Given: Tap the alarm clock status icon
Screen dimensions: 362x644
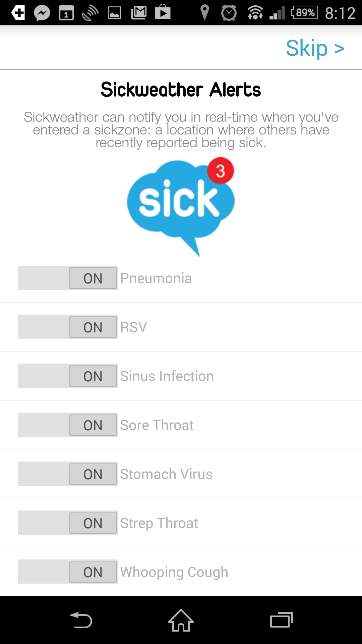Looking at the screenshot, I should coord(229,13).
